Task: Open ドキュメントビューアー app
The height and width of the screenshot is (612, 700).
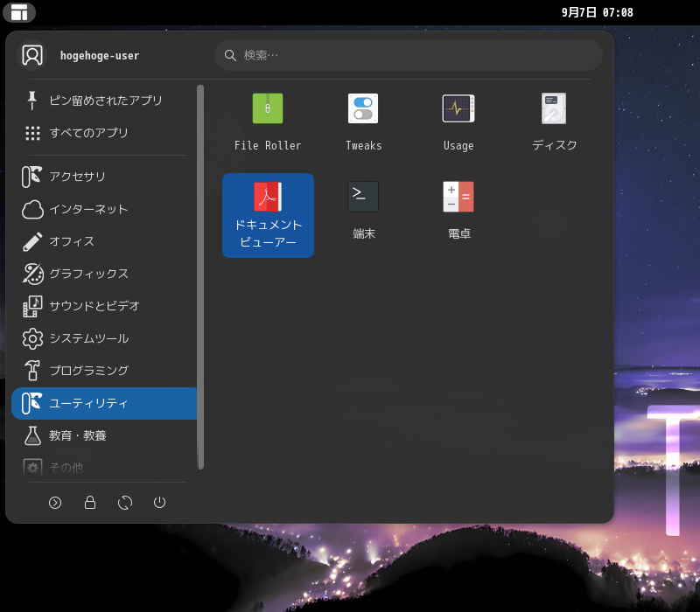Action: pos(268,215)
